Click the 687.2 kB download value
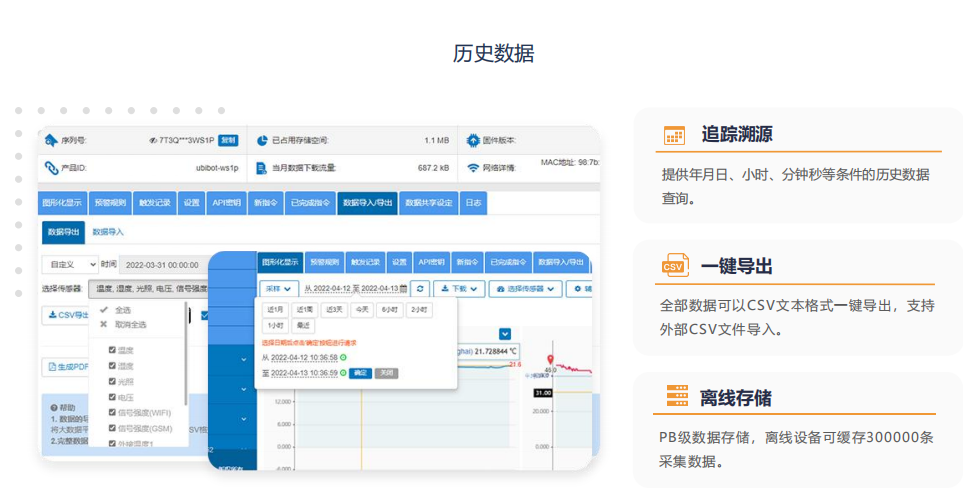 tap(434, 168)
